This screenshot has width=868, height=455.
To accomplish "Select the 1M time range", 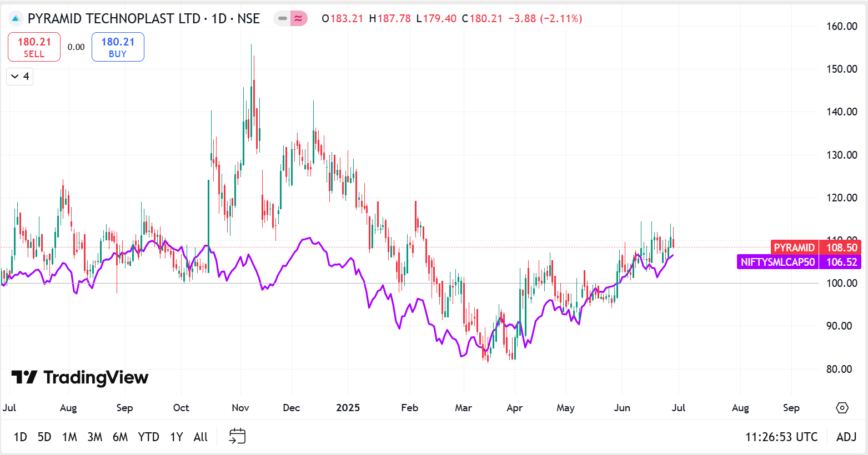I will [x=69, y=437].
